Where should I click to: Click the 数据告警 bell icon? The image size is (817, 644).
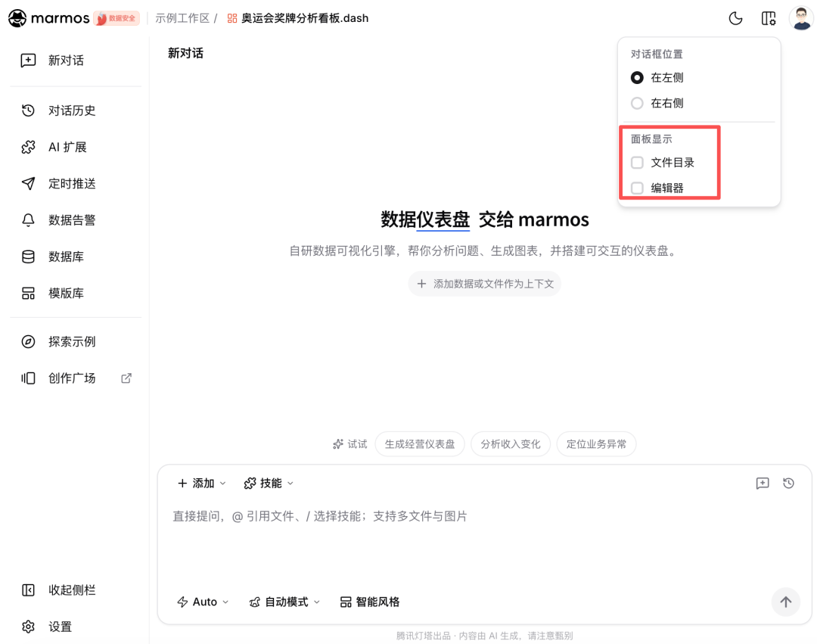pos(28,220)
